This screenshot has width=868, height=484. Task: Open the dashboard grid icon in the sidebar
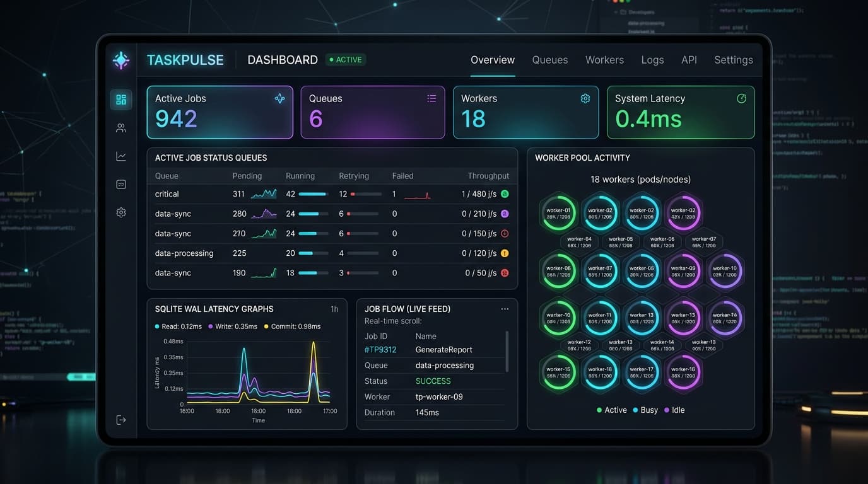pos(121,100)
